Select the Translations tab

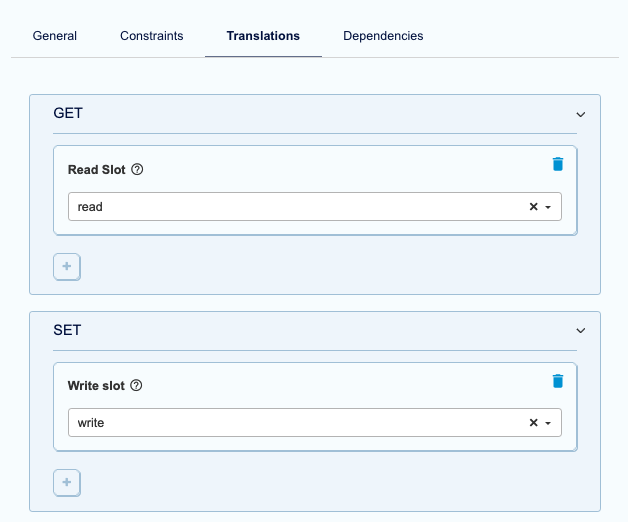(x=263, y=36)
